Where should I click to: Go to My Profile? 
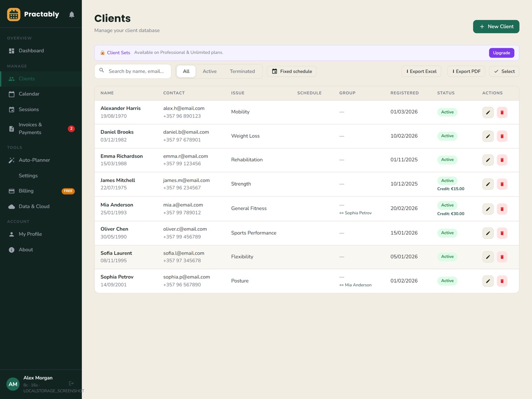tap(41, 234)
